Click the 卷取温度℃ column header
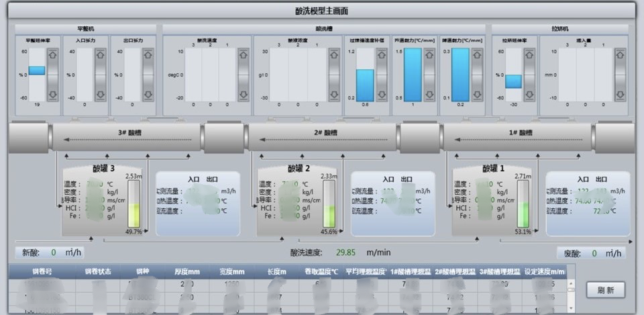The width and height of the screenshot is (644, 315). (321, 272)
